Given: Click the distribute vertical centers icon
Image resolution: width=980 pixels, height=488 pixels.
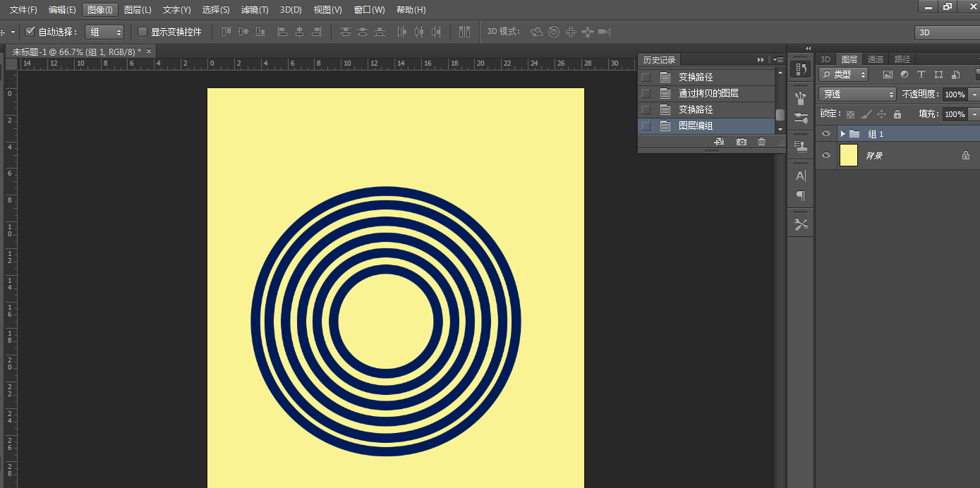Looking at the screenshot, I should pos(362,32).
